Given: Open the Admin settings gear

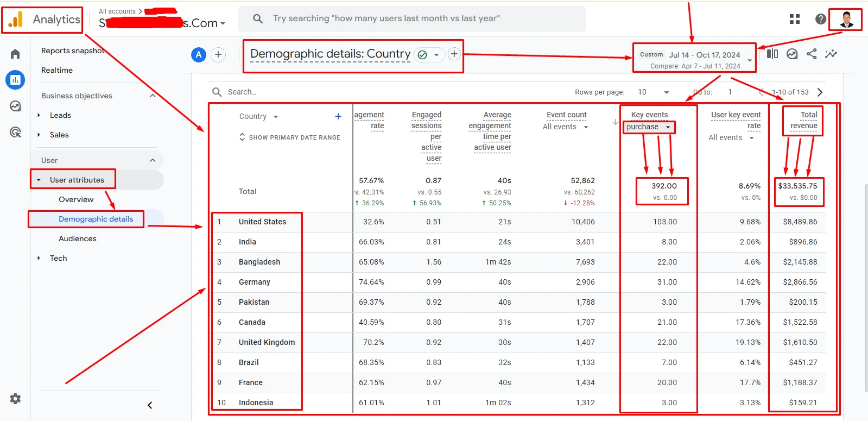Looking at the screenshot, I should pyautogui.click(x=15, y=399).
